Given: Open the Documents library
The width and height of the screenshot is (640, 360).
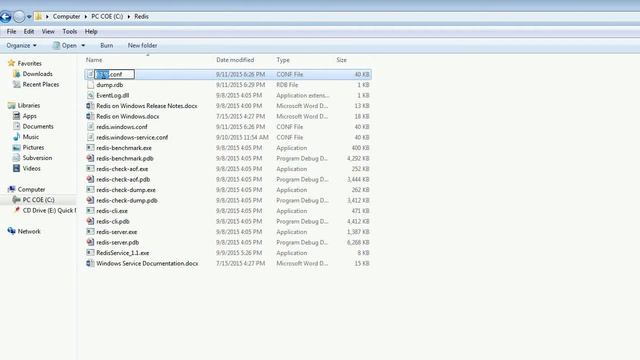Looking at the screenshot, I should pos(38,127).
